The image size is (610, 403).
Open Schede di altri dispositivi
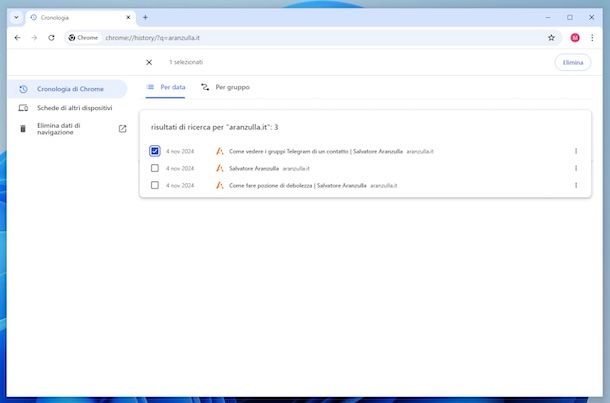tap(67, 108)
